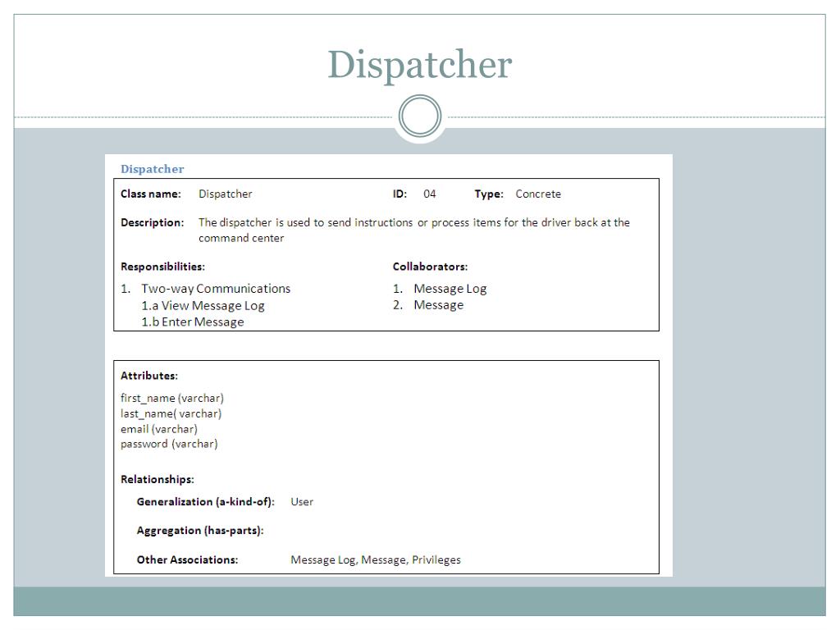Click the 'Relationships:' heading
The image size is (840, 630).
(x=157, y=479)
